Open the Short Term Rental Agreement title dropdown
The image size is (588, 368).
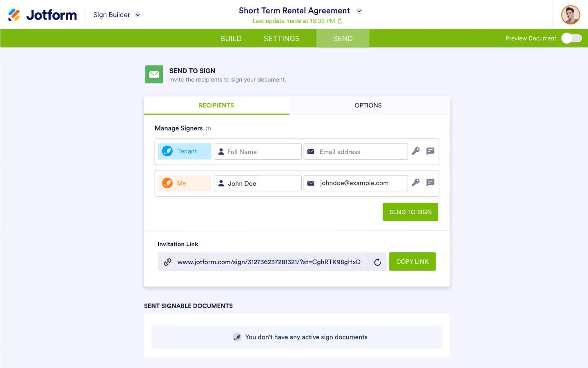[x=359, y=11]
